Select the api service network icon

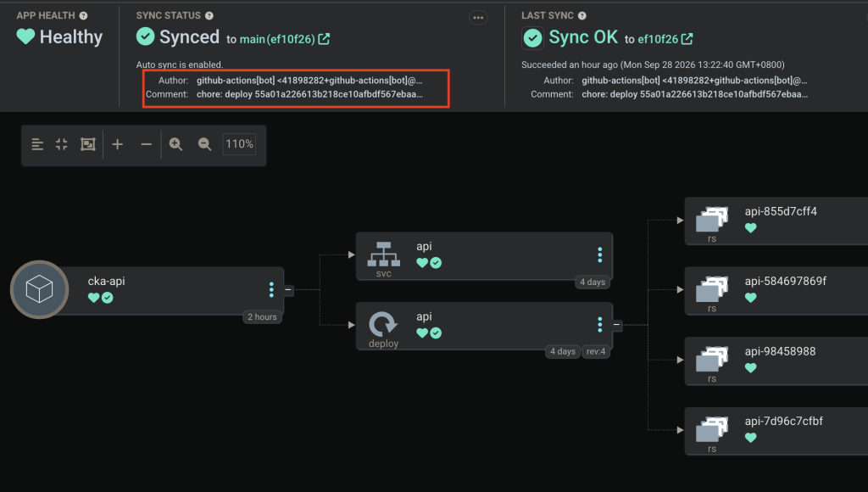tap(384, 254)
